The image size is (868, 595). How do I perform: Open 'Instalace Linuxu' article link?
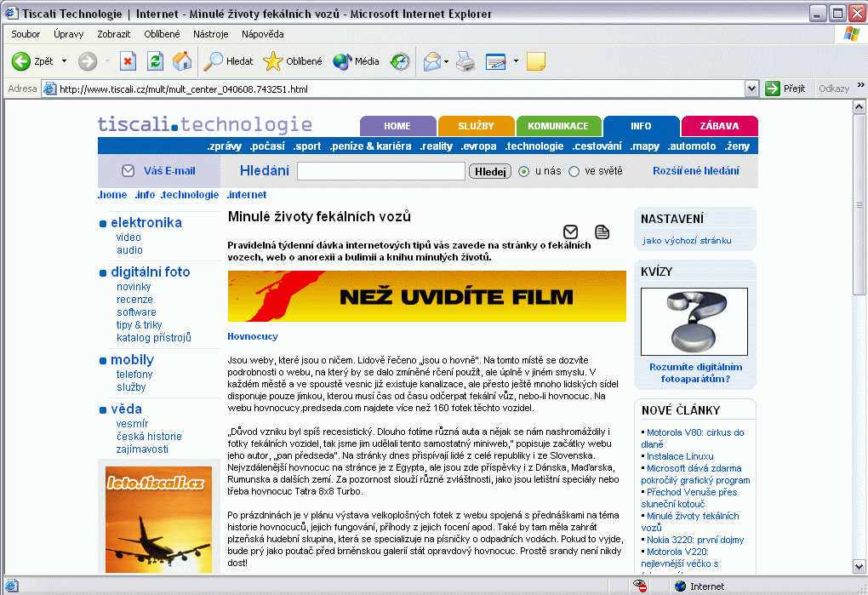tap(680, 456)
